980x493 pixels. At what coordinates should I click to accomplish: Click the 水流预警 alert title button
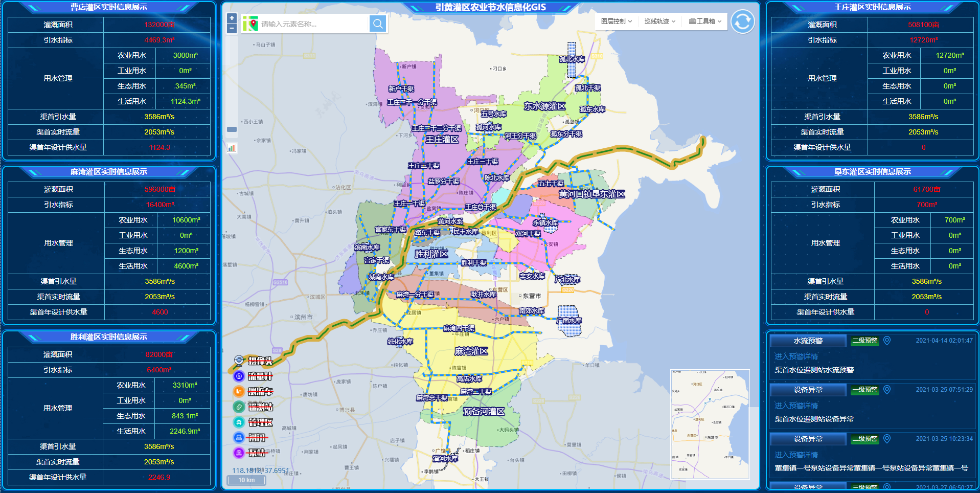pos(808,341)
